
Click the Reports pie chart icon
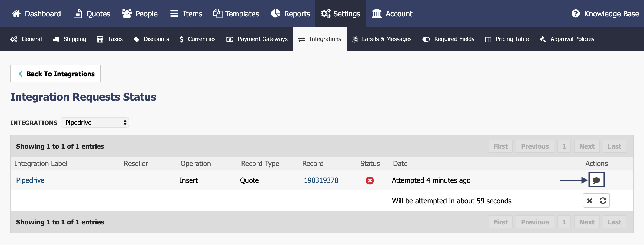(x=275, y=13)
